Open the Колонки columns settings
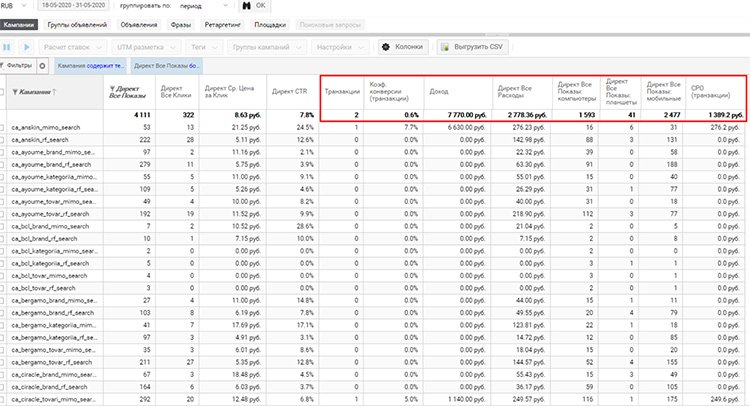 [403, 47]
